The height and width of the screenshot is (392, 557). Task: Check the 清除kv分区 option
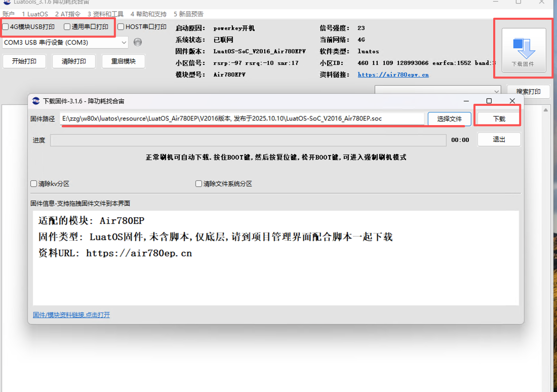tap(33, 184)
